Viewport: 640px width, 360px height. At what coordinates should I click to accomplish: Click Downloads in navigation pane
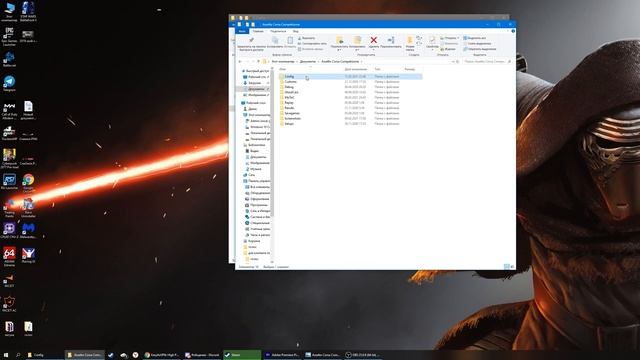pyautogui.click(x=254, y=83)
